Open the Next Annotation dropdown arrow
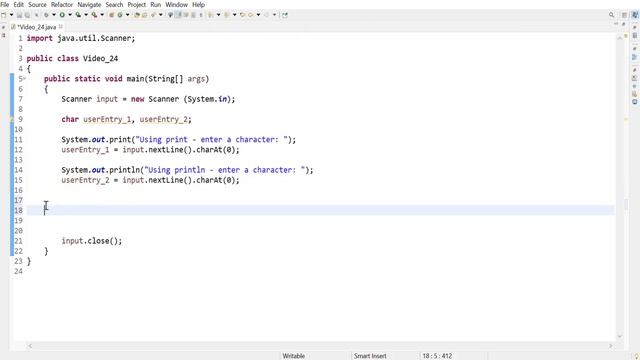Screen dimensions: 640x360 [218, 15]
